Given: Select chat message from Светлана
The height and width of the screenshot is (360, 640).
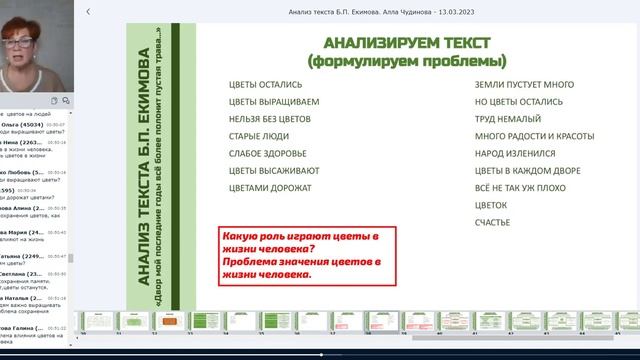Looking at the screenshot, I should tap(33, 281).
